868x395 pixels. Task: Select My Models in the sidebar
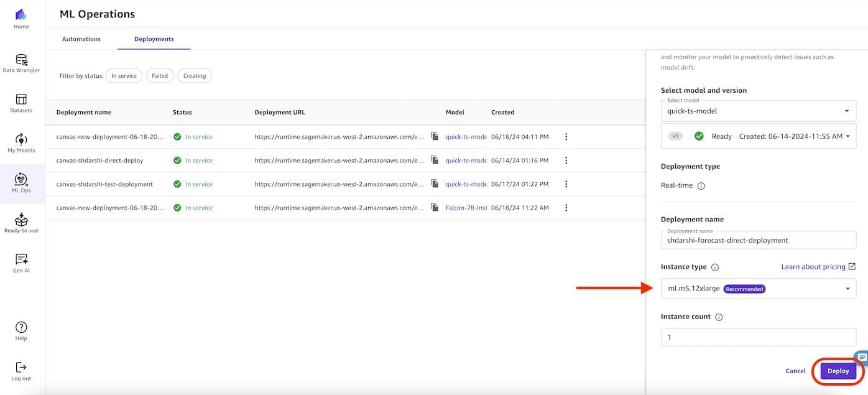21,142
